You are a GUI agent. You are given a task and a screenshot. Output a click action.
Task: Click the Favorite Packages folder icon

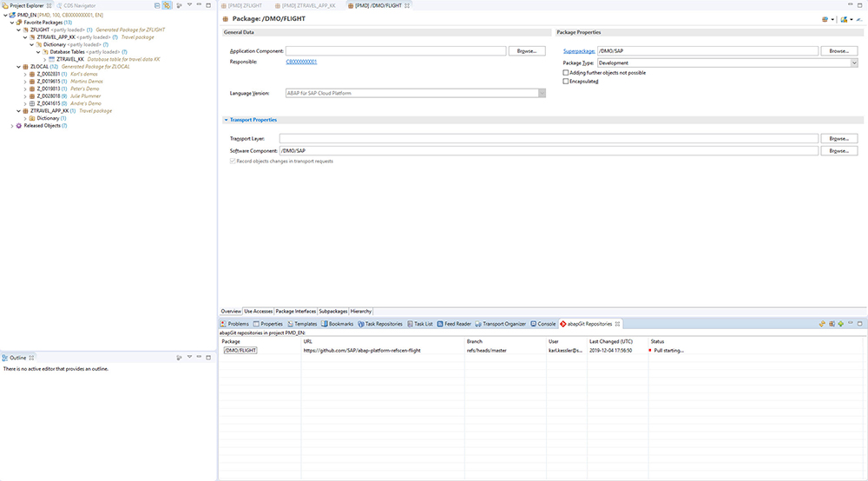pyautogui.click(x=19, y=23)
